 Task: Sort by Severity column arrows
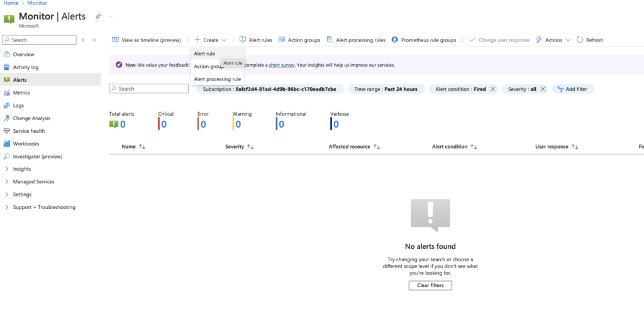[x=250, y=147]
